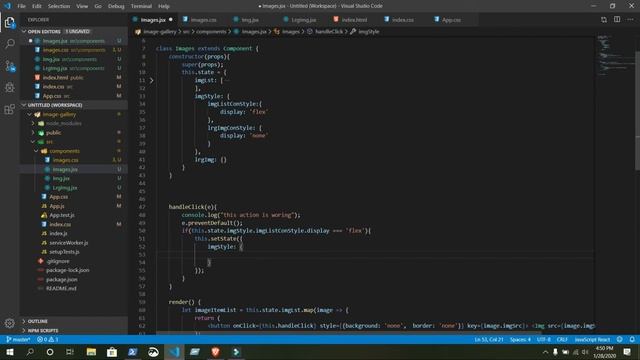
Task: Open Microsoft Store from taskbar
Action: pyautogui.click(x=112, y=352)
